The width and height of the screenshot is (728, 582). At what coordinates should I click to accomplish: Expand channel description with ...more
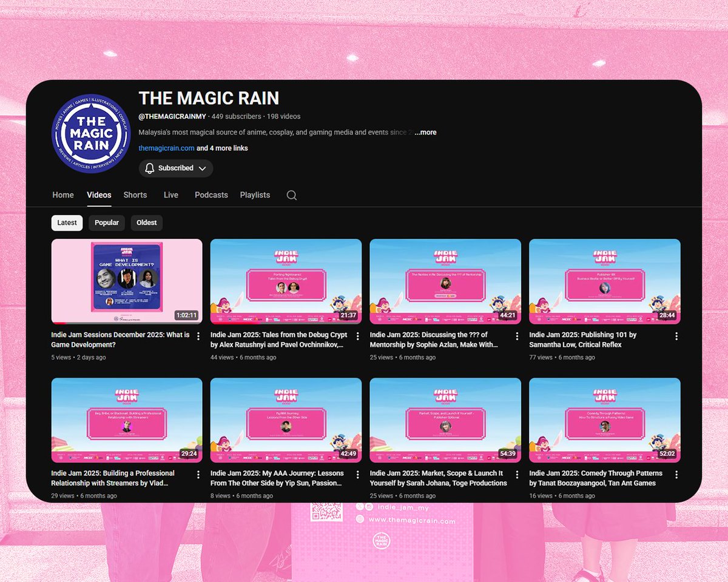click(425, 132)
